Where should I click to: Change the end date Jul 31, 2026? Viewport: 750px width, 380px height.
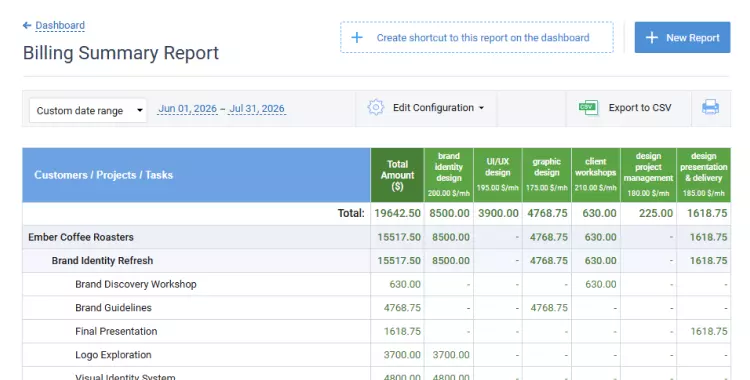(x=257, y=109)
